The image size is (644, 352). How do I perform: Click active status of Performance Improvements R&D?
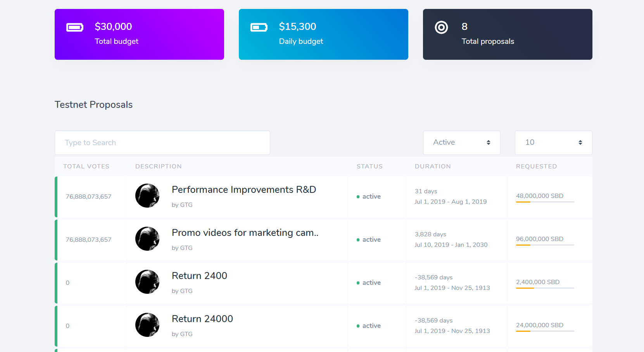369,196
